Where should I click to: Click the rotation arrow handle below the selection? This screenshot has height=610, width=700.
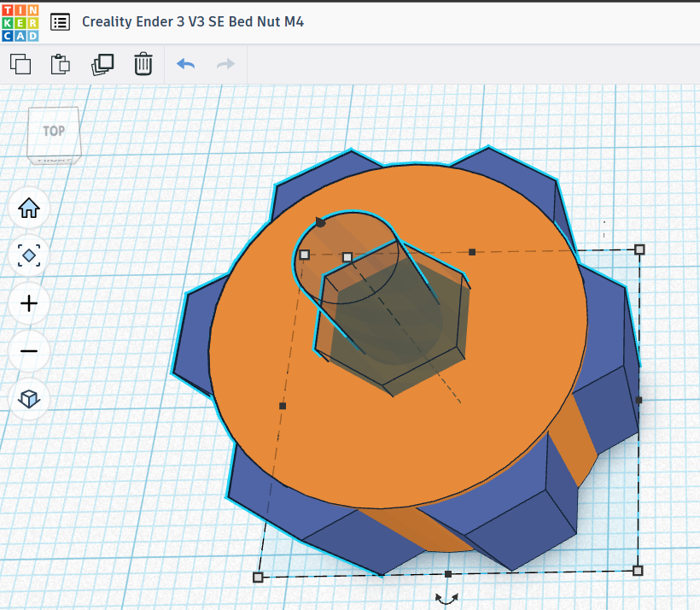446,598
